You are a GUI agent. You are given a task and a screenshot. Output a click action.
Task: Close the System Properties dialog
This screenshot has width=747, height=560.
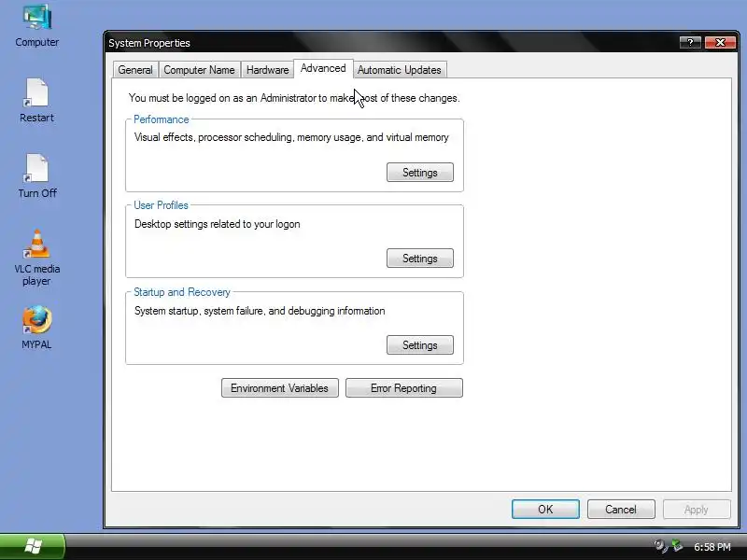(x=720, y=42)
